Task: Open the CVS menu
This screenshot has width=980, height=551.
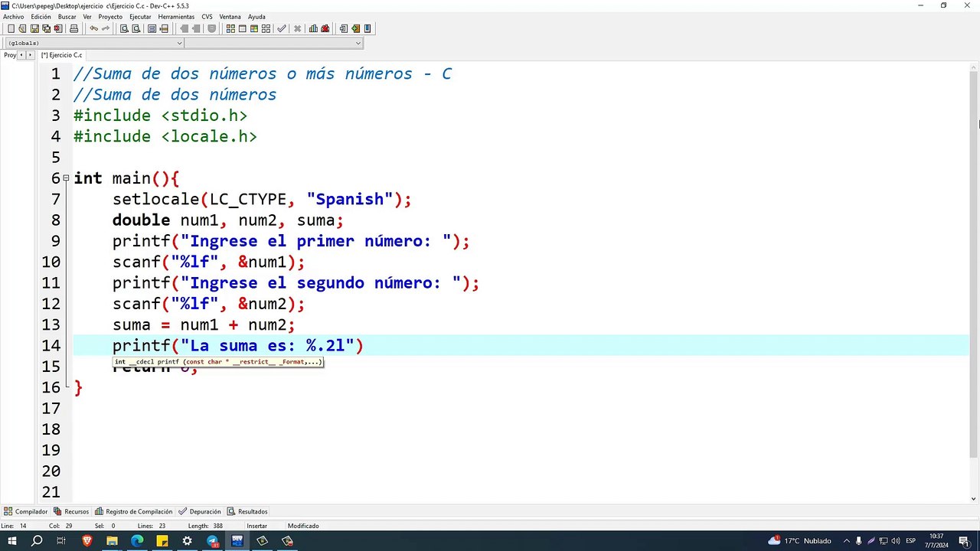Action: [x=207, y=17]
